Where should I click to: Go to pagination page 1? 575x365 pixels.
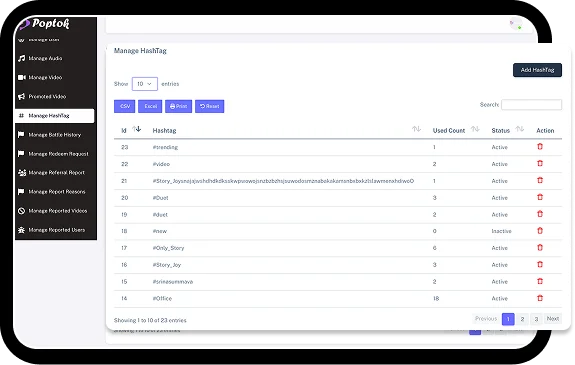coord(508,319)
